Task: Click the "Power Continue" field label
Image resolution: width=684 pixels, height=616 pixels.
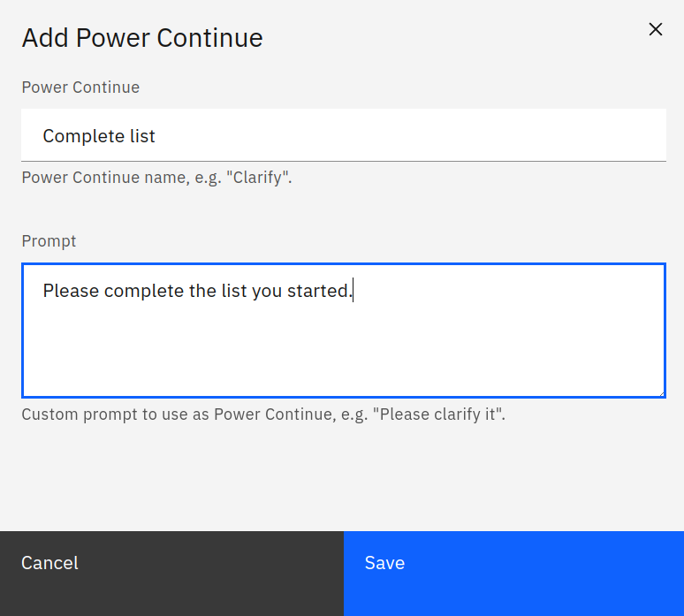Action: [80, 87]
